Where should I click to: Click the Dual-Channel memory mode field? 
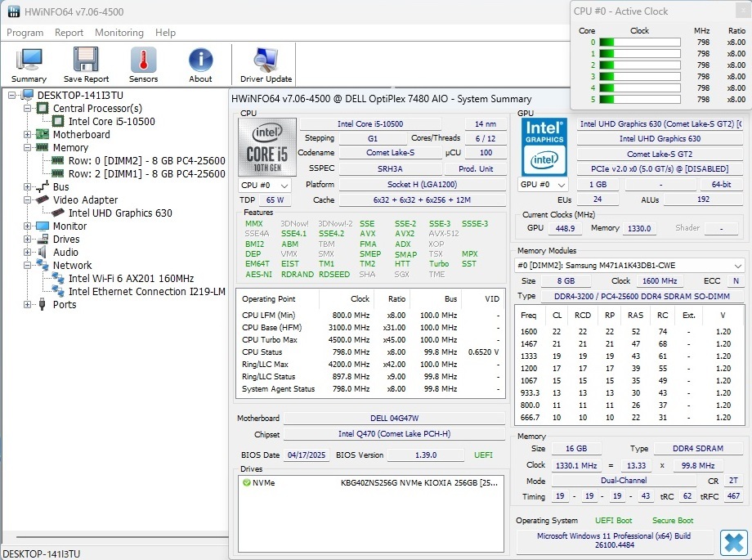624,481
